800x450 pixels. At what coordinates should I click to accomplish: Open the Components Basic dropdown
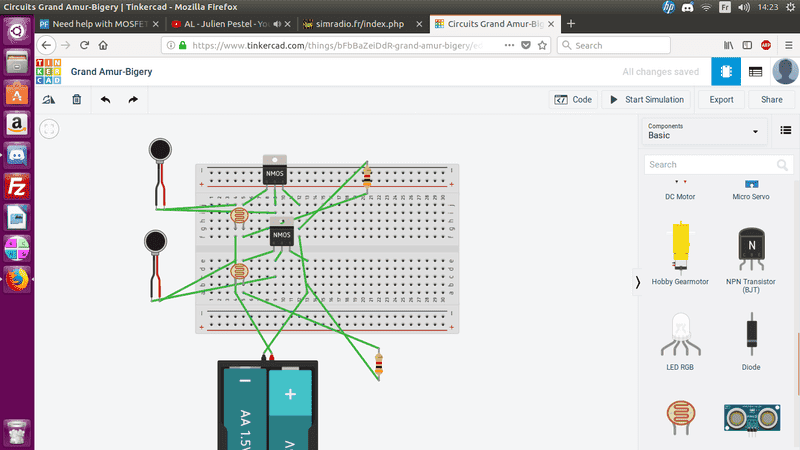click(704, 130)
